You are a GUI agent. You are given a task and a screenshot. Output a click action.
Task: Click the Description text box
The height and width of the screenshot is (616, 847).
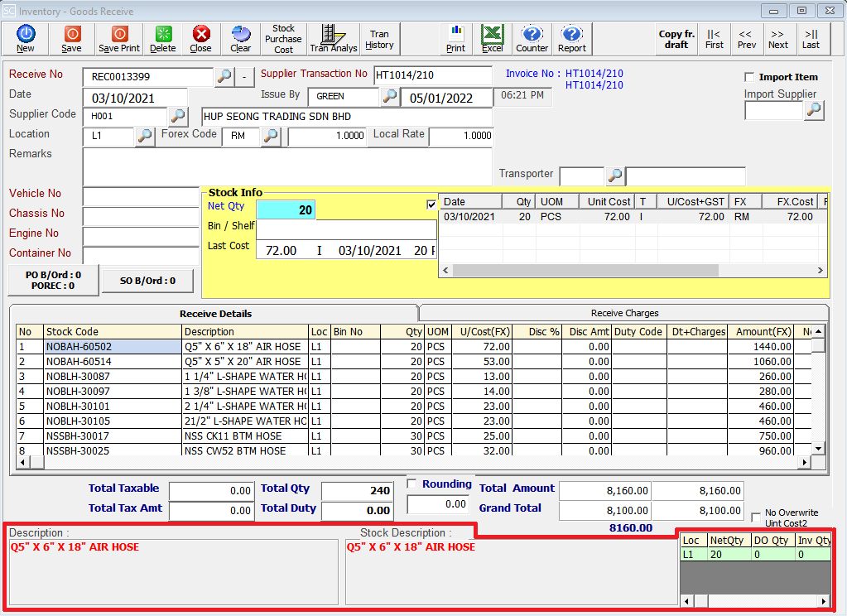pos(174,572)
